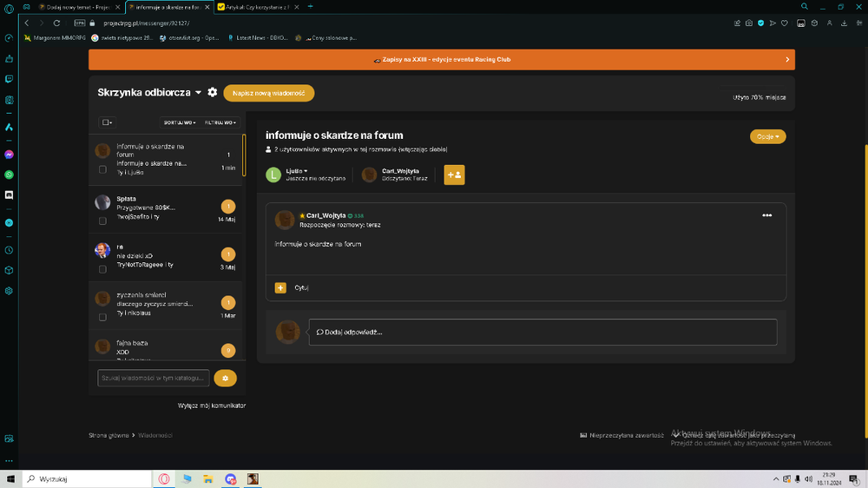Click the three-dot sidebar setup icon
The image size is (868, 488).
click(x=9, y=460)
